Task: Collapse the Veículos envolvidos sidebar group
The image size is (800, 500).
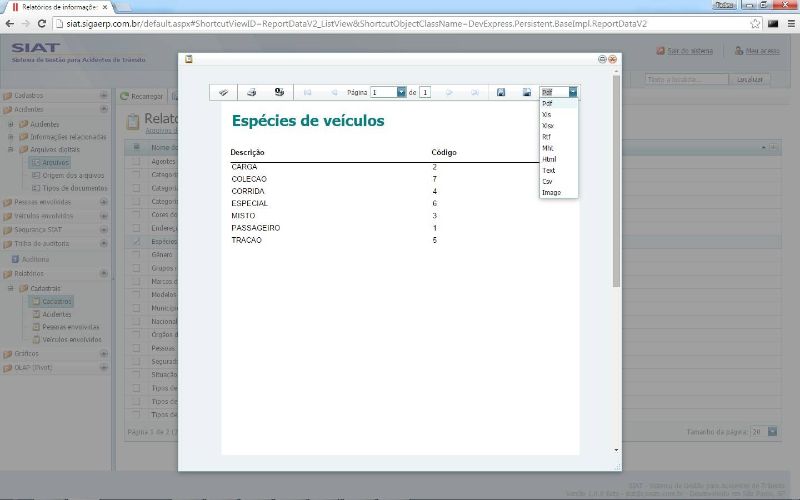Action: click(104, 216)
